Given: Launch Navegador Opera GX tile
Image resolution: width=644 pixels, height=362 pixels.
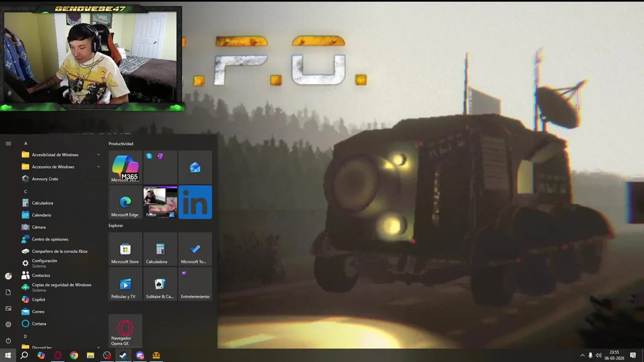Looking at the screenshot, I should pos(125,331).
